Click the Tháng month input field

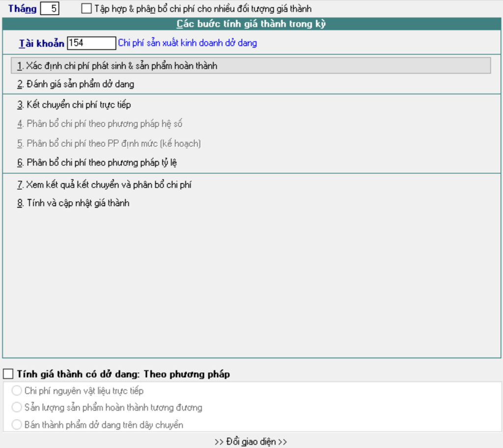50,9
